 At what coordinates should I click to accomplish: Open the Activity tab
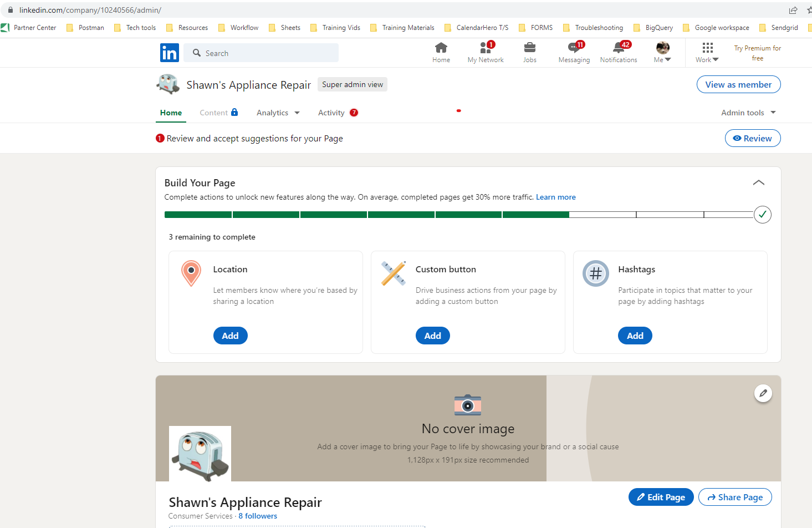(x=338, y=113)
